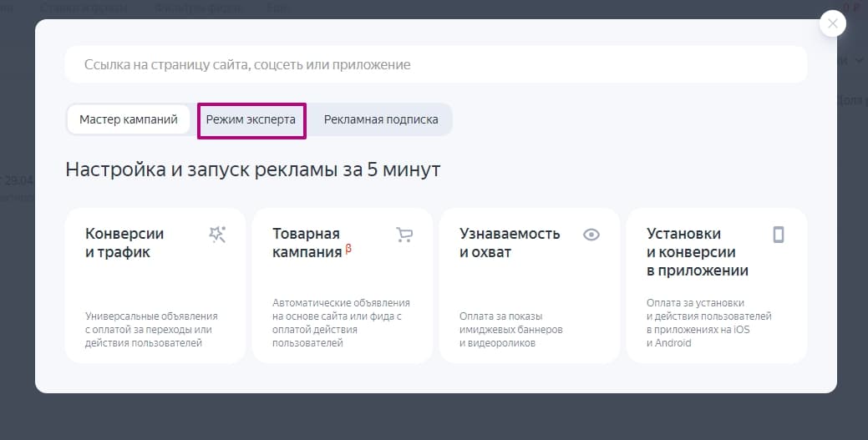
Task: Click eye icon on Узнаваемость и охват
Action: 591,235
